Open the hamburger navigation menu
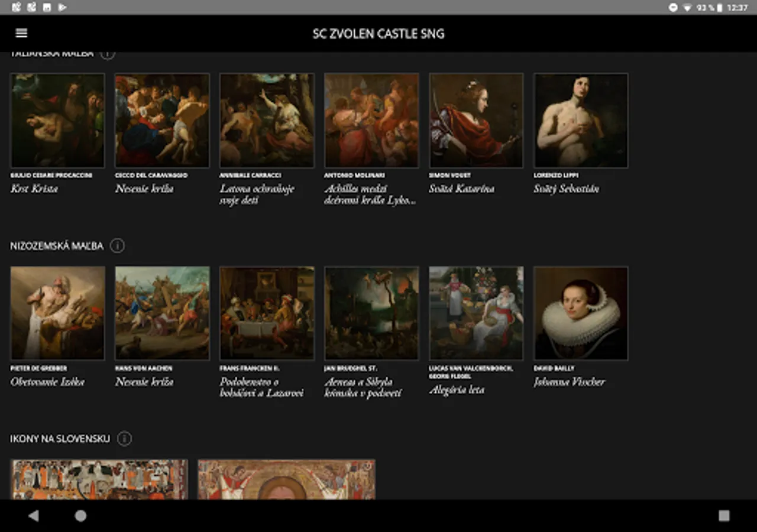Viewport: 757px width, 532px height. [x=22, y=34]
